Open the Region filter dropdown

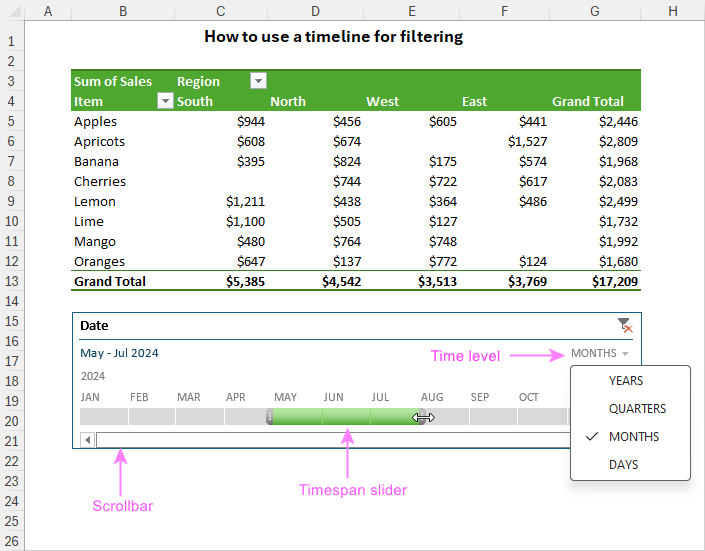[258, 81]
